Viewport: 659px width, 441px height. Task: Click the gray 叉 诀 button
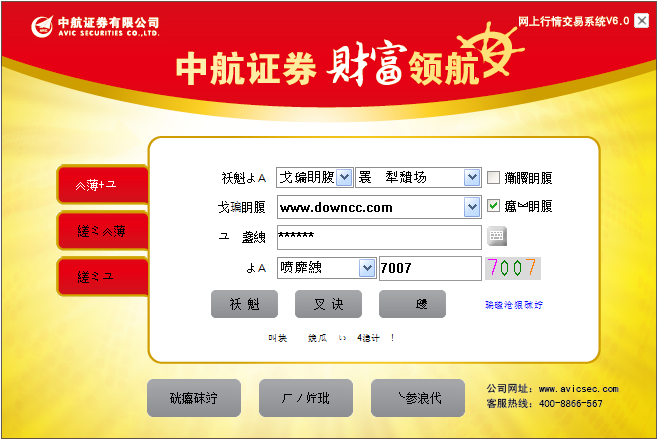(328, 304)
